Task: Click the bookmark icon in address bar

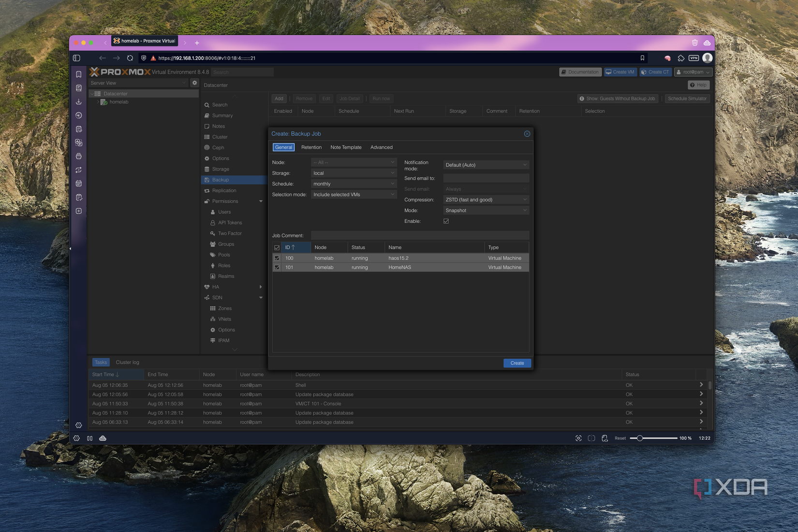Action: 642,58
